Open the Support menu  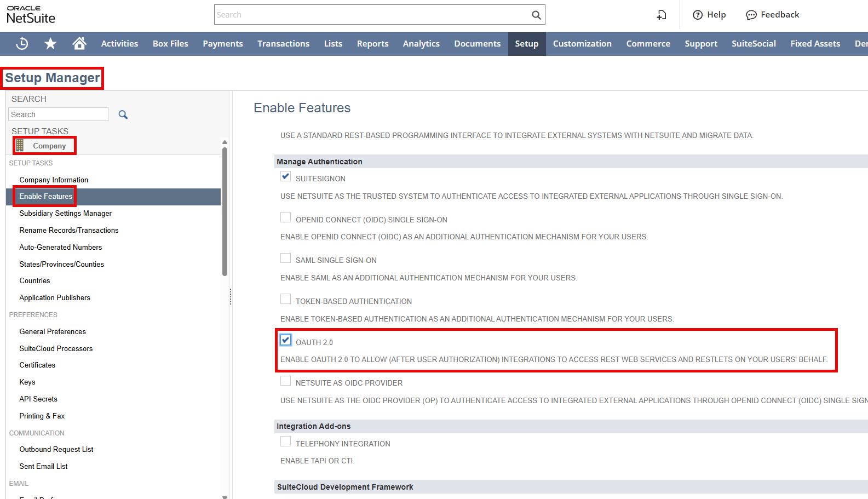(701, 44)
